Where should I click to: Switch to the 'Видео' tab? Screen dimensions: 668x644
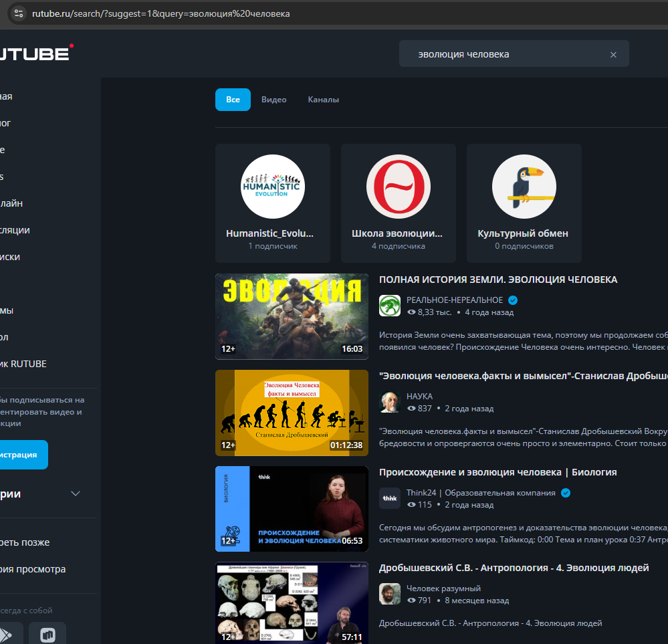click(x=273, y=99)
